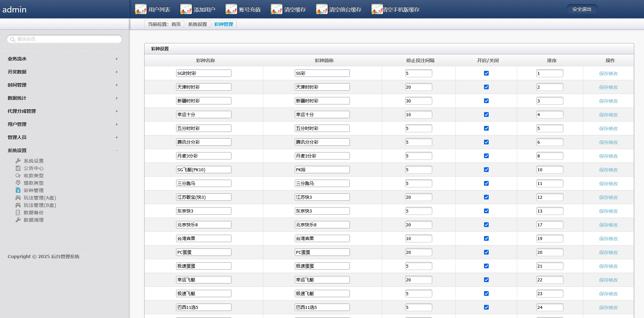Image resolution: width=644 pixels, height=318 pixels.
Task: Save changes for 天津时时彩 row
Action: (608, 87)
